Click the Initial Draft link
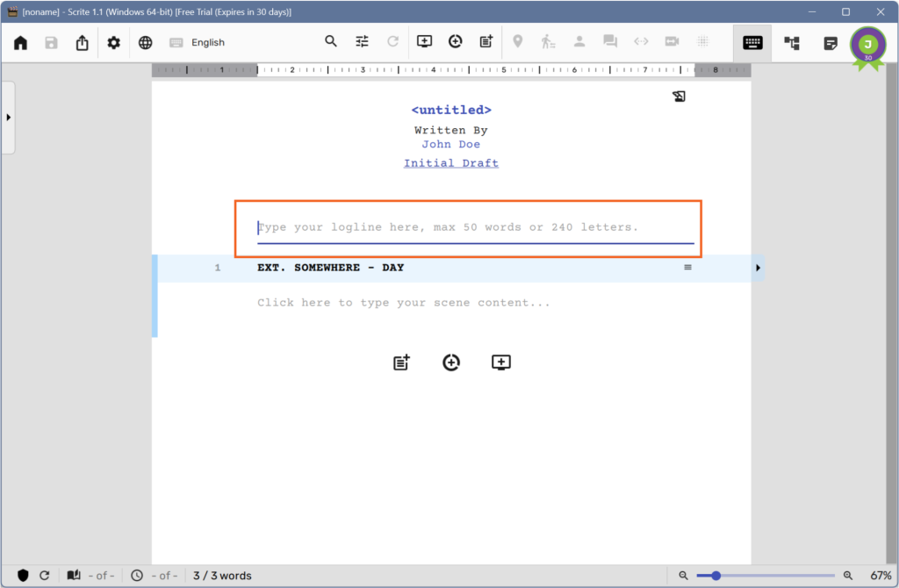 tap(450, 162)
